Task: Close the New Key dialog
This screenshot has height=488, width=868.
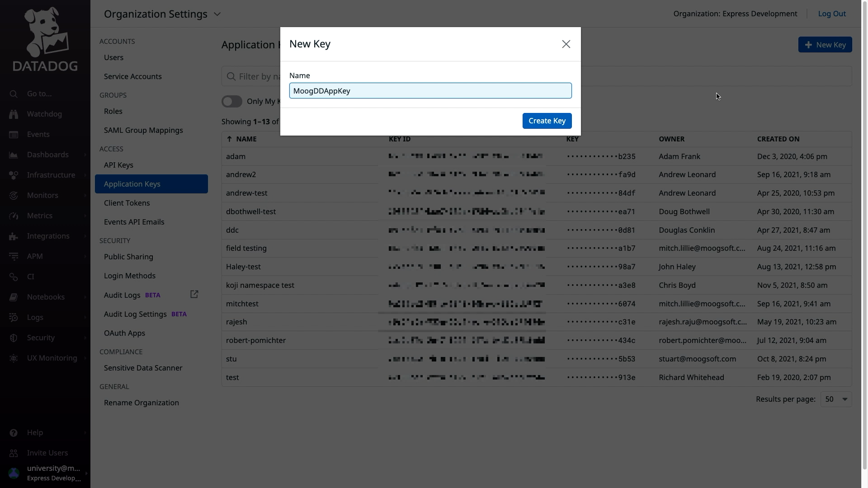Action: pos(566,44)
